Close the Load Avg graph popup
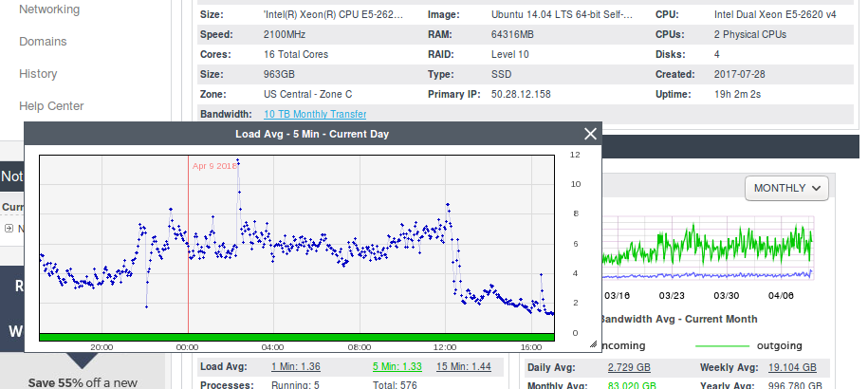 pos(591,134)
